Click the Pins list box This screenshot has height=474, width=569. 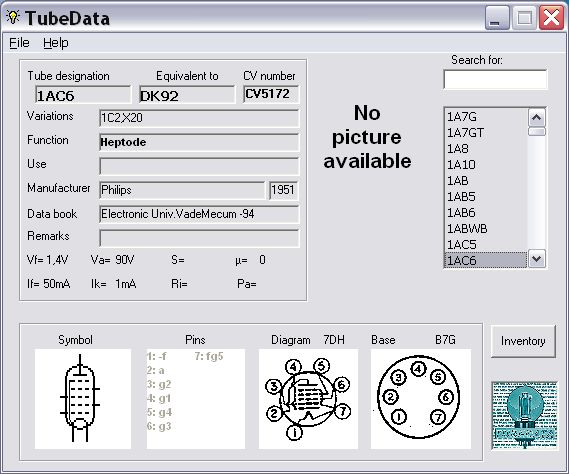[x=196, y=399]
